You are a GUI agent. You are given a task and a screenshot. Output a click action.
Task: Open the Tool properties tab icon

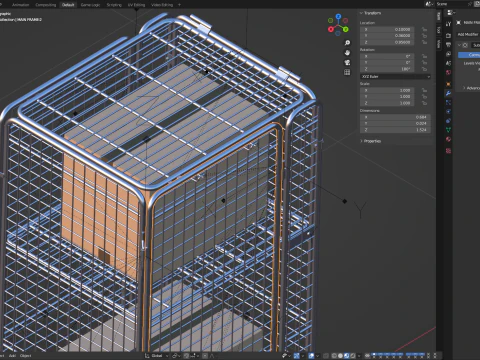(x=448, y=24)
